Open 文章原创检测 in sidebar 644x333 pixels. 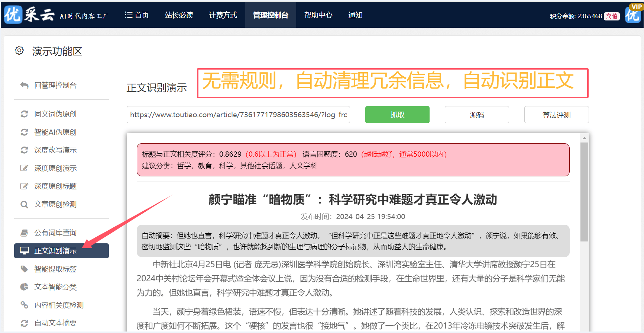(x=55, y=204)
